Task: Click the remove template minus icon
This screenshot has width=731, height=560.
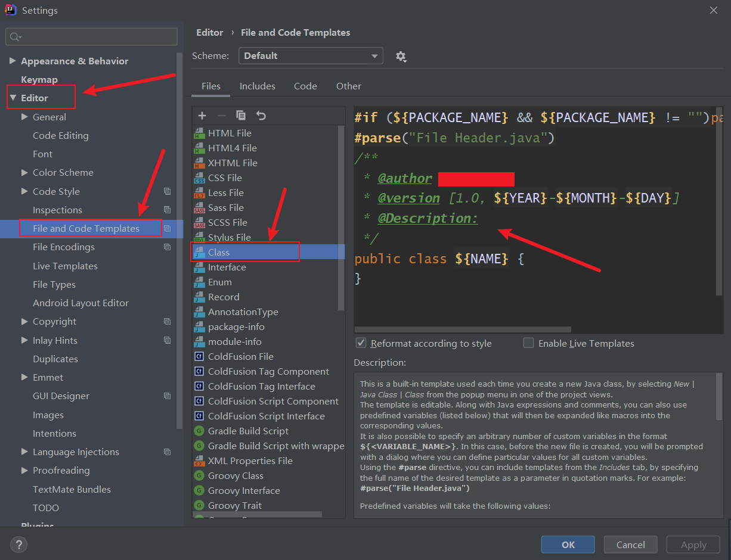Action: (x=221, y=116)
